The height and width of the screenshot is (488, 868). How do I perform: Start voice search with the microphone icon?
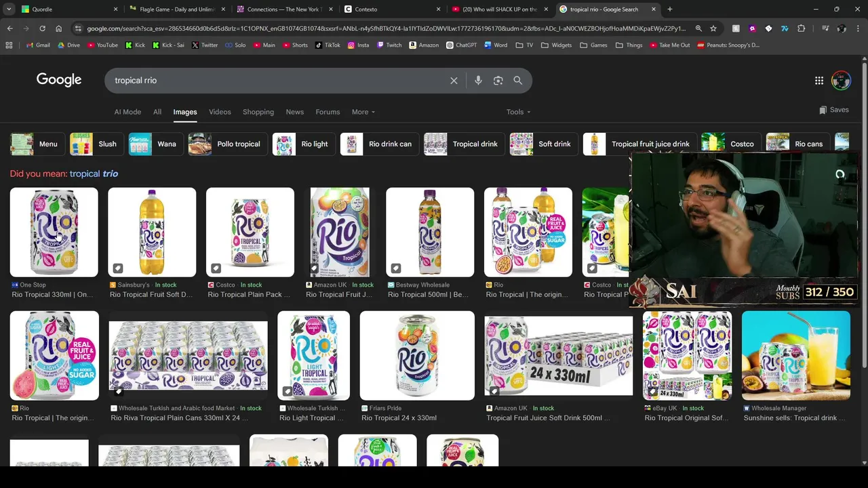(478, 81)
